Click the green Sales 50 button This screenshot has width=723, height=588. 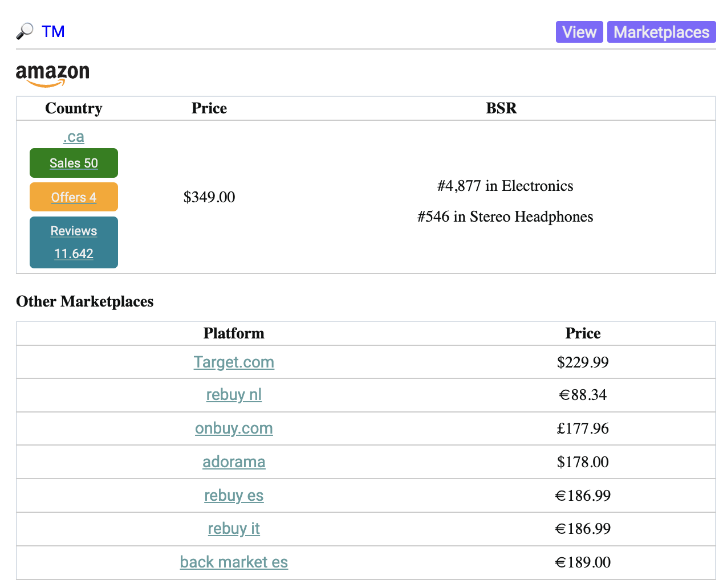pyautogui.click(x=74, y=163)
